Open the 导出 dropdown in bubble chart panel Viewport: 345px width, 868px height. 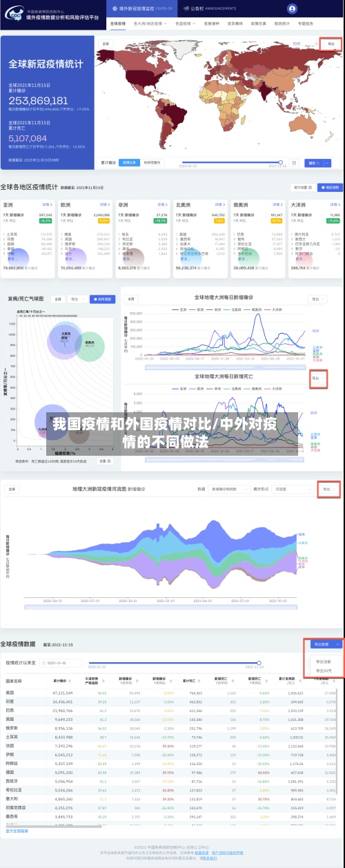pos(77,299)
